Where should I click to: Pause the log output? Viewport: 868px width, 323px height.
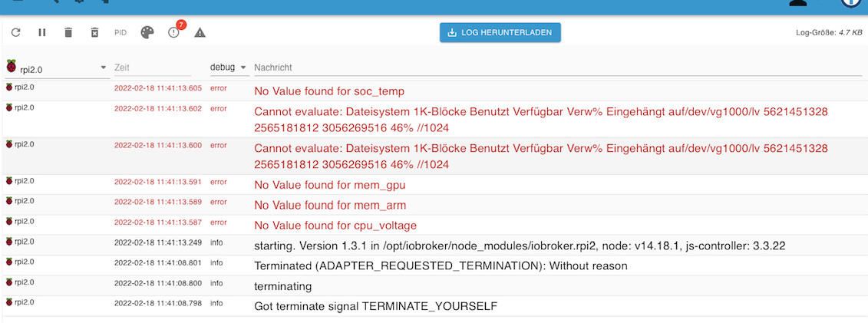tap(42, 32)
